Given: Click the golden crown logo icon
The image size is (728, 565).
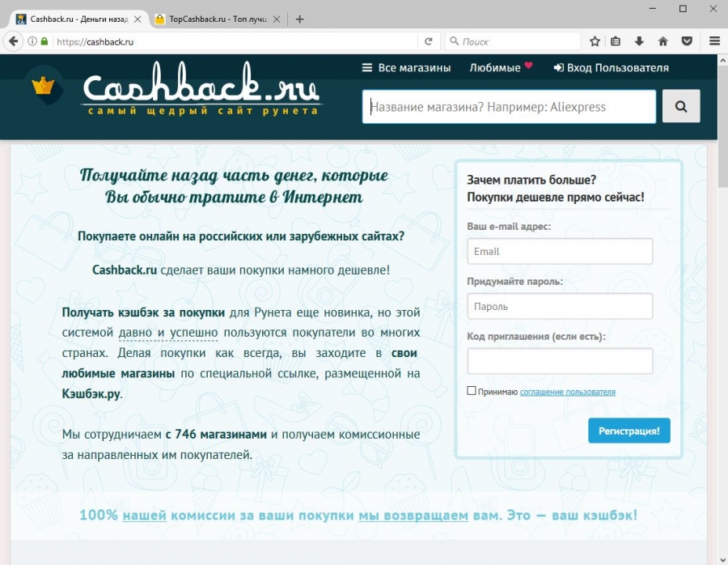Looking at the screenshot, I should 43,86.
